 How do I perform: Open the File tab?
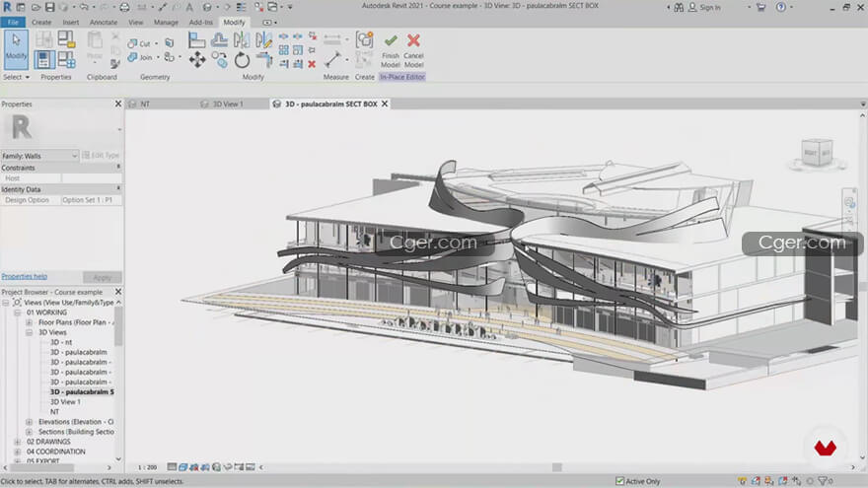coord(13,22)
